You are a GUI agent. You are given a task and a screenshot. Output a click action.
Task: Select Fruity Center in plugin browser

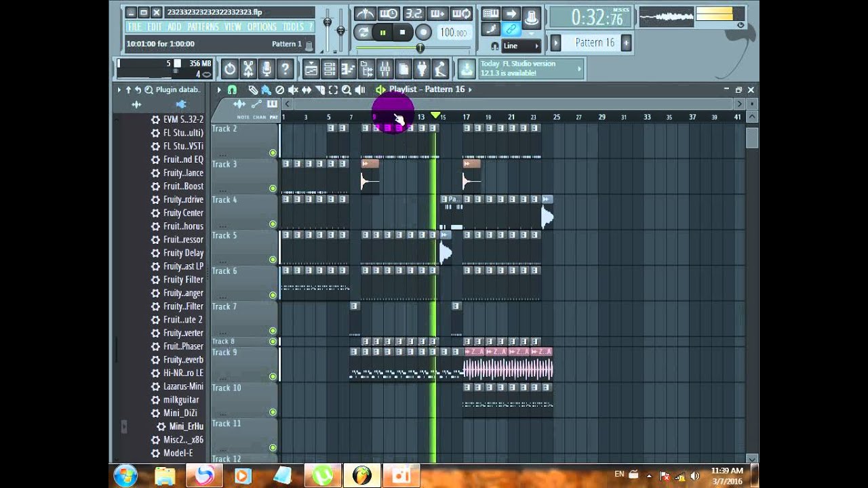tap(183, 213)
